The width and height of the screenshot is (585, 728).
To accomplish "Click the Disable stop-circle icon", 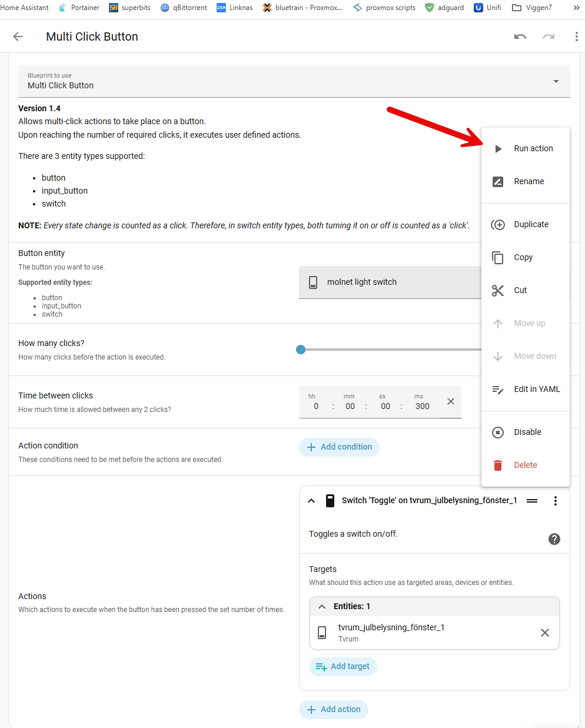I will pyautogui.click(x=498, y=433).
